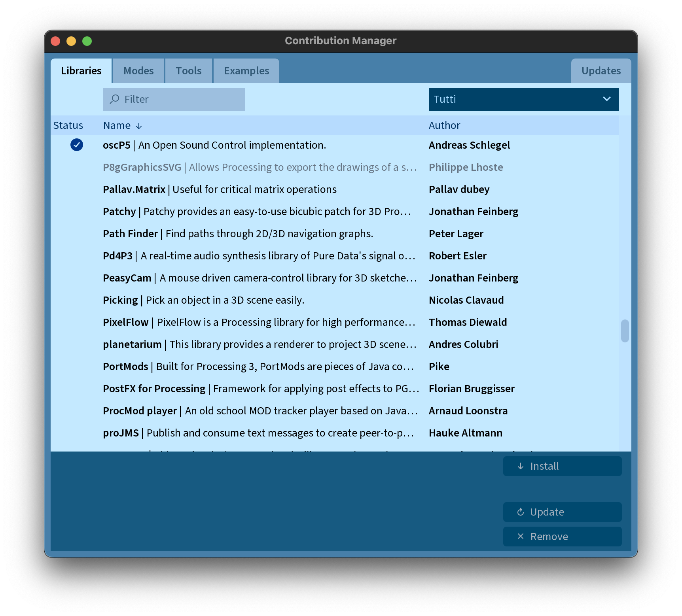This screenshot has height=616, width=682.
Task: Click the Install button
Action: pos(562,466)
